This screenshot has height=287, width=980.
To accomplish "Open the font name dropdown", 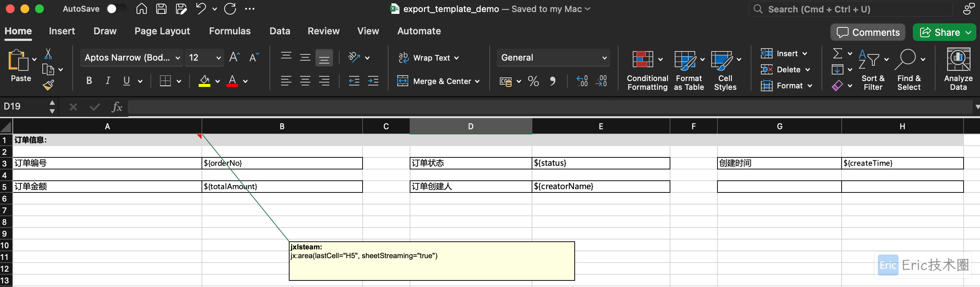I will (177, 58).
